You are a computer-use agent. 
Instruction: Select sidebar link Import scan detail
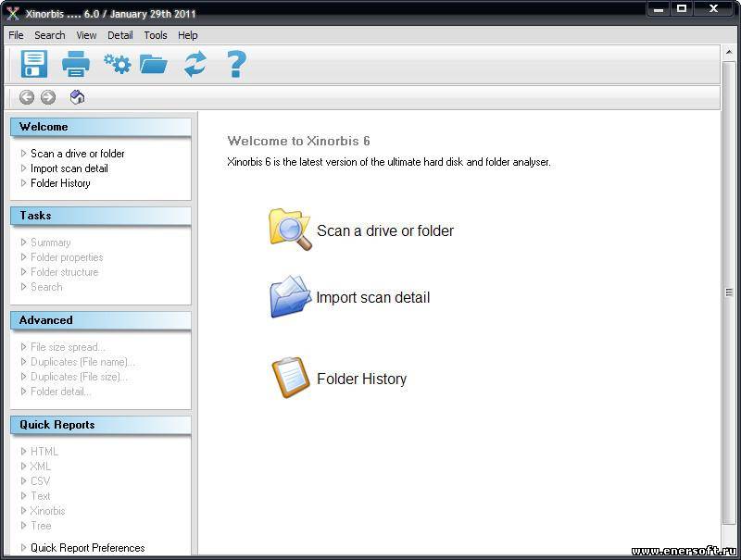tap(69, 168)
